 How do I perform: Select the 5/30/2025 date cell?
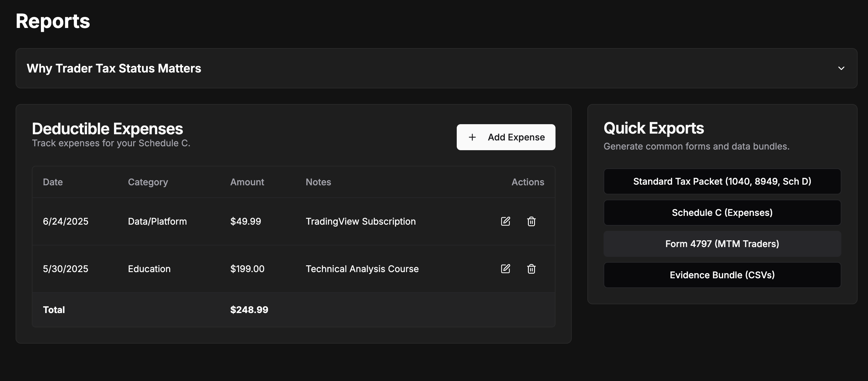[x=66, y=269]
